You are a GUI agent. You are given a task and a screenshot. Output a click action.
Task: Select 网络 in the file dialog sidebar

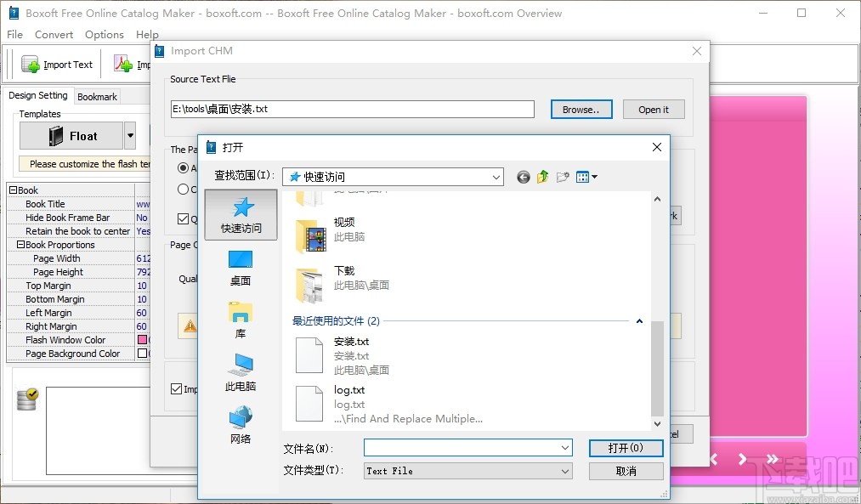pyautogui.click(x=241, y=422)
